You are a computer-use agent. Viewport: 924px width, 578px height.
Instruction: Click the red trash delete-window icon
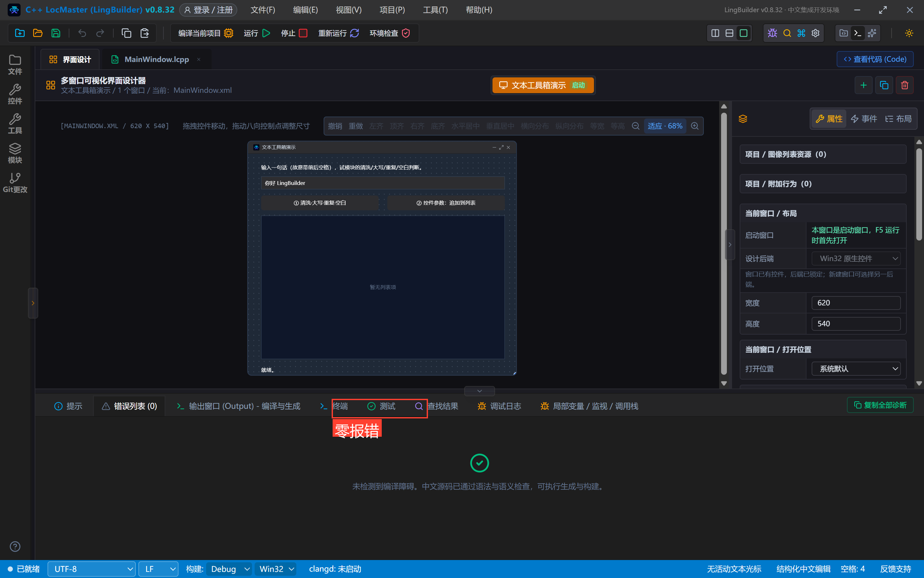pos(904,85)
